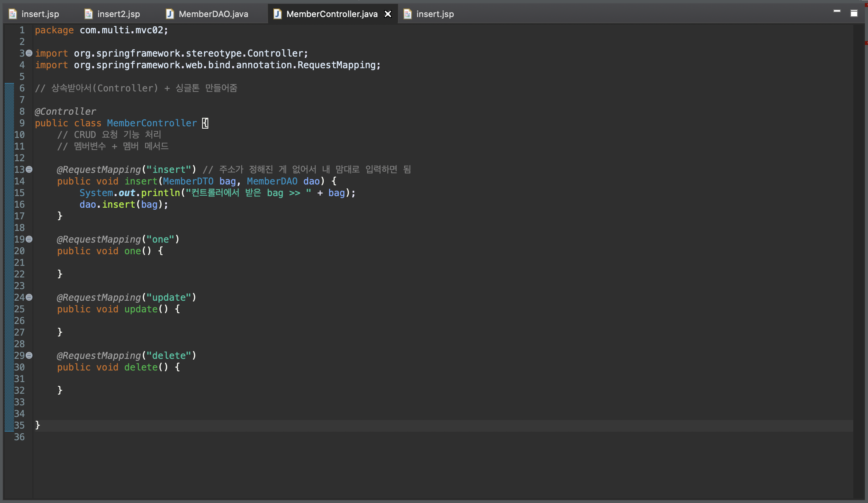Close the MemberController.java tab
This screenshot has width=868, height=503.
(x=388, y=14)
